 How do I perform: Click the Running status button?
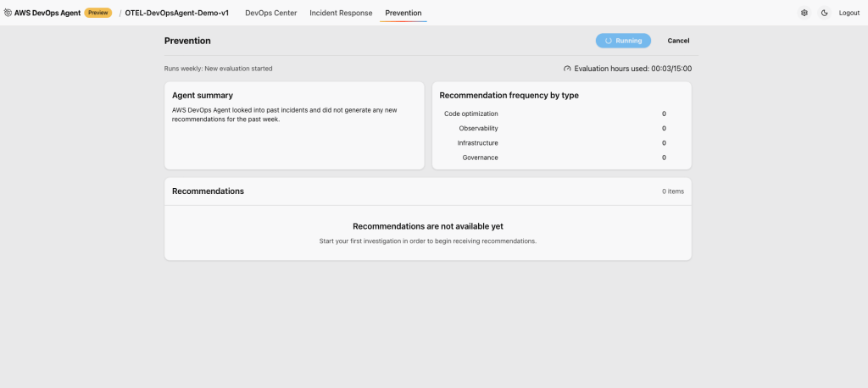click(x=623, y=41)
